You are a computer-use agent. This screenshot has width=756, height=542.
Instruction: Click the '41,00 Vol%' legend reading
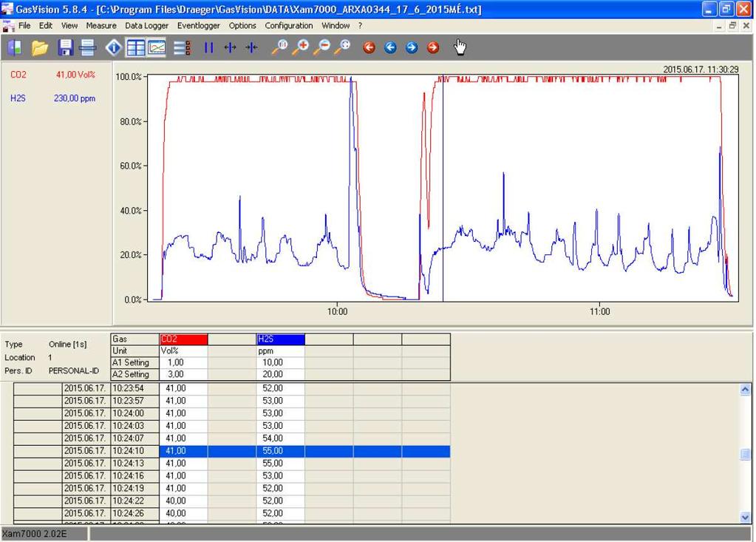(75, 75)
